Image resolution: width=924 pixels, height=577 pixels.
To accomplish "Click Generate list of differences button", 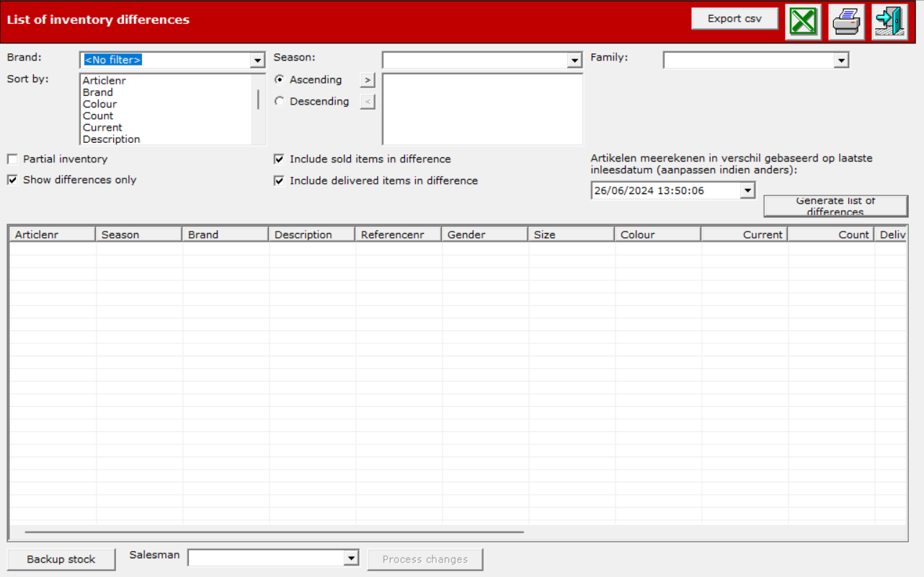I will click(x=835, y=206).
